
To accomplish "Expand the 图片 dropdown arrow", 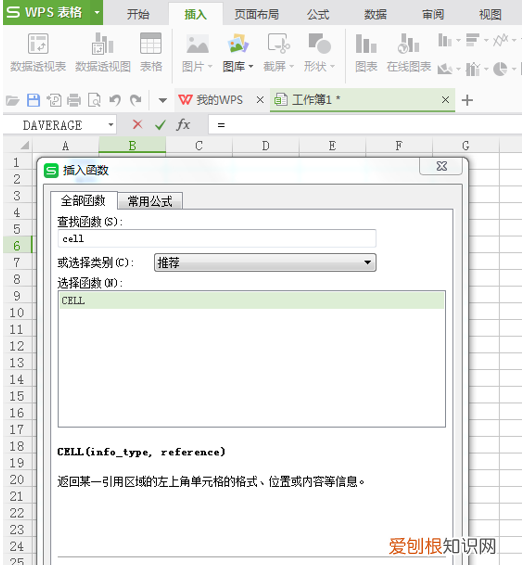I will click(x=210, y=67).
